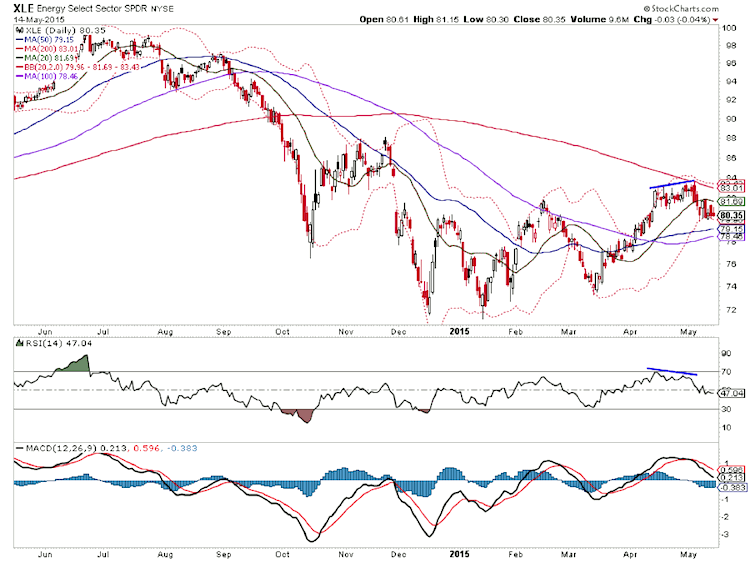The height and width of the screenshot is (562, 750).
Task: Click the Low 80.30 value
Action: (486, 19)
